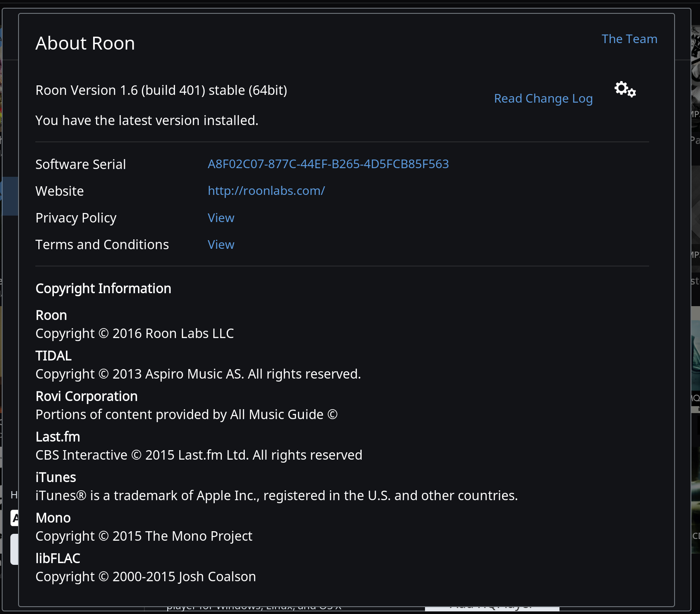
Task: Click the Software Serial label
Action: (81, 164)
